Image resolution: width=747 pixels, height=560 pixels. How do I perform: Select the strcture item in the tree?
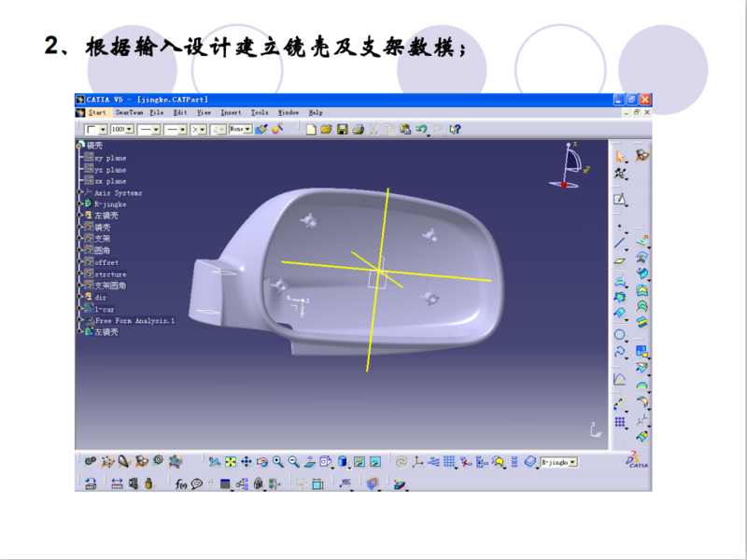point(110,273)
